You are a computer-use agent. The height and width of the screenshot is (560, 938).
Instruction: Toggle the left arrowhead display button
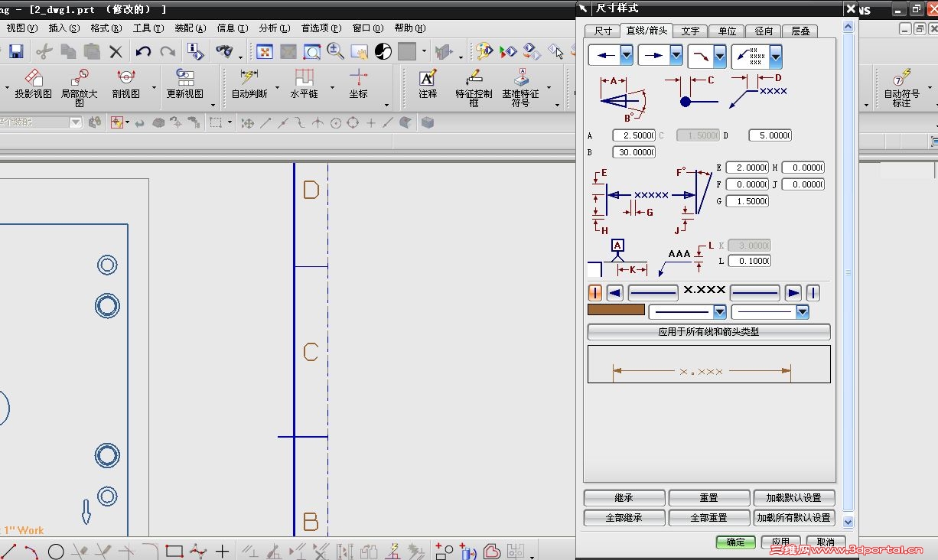coord(614,293)
